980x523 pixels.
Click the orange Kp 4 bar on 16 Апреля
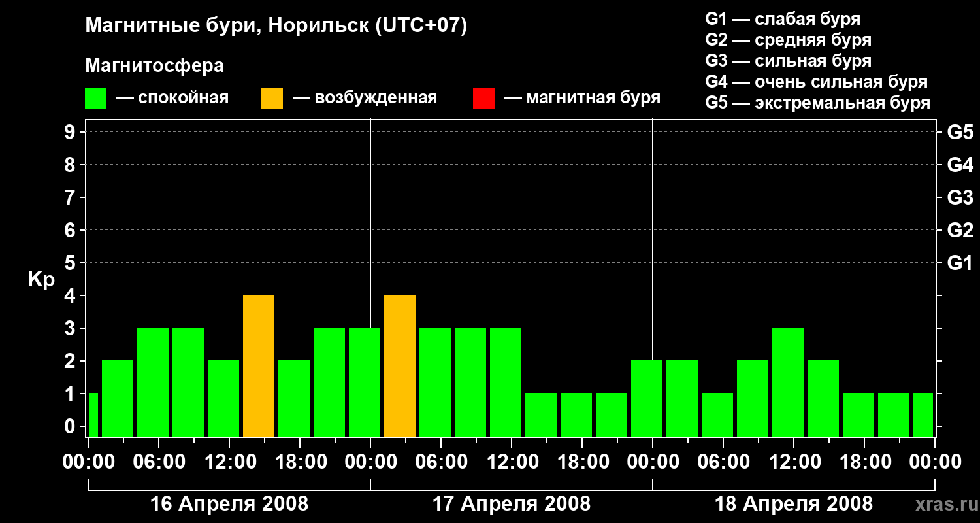[259, 366]
